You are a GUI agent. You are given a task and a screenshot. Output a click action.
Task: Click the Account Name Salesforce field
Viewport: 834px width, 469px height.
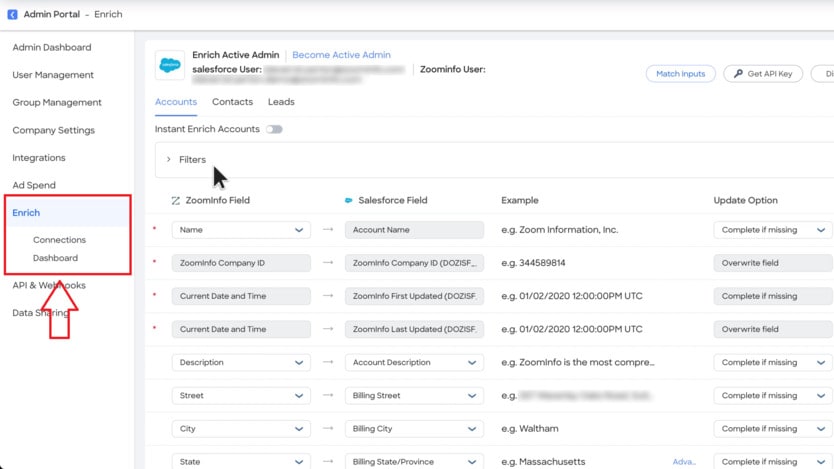[414, 230]
